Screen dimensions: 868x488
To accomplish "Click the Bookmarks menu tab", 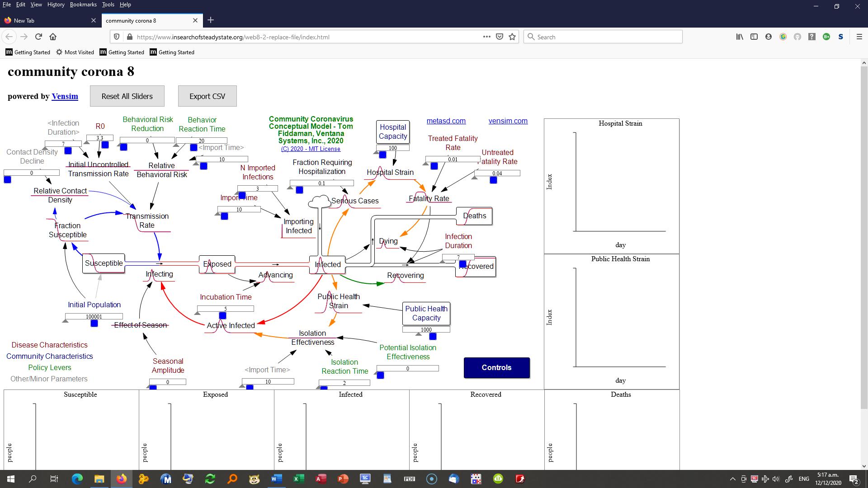I will click(83, 4).
